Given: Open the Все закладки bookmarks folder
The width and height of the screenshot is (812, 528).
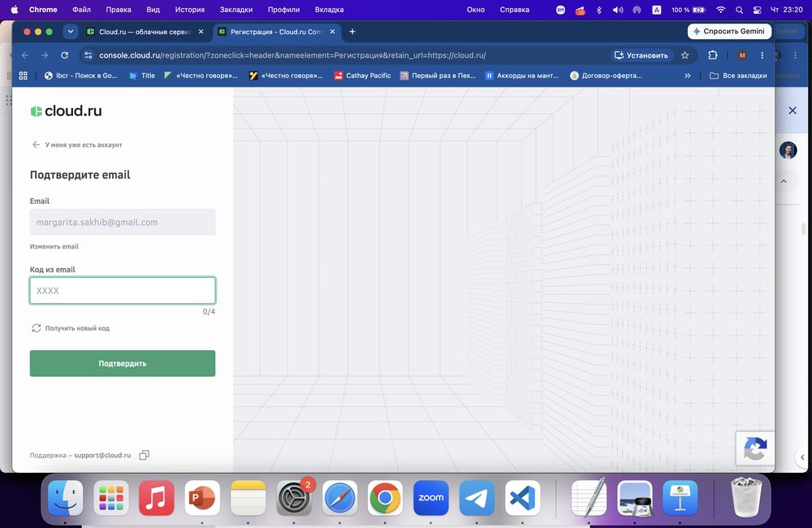Looking at the screenshot, I should pos(738,76).
